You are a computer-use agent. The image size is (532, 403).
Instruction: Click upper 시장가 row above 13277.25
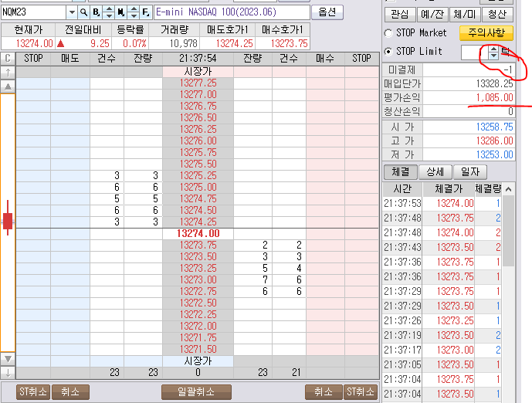[198, 72]
